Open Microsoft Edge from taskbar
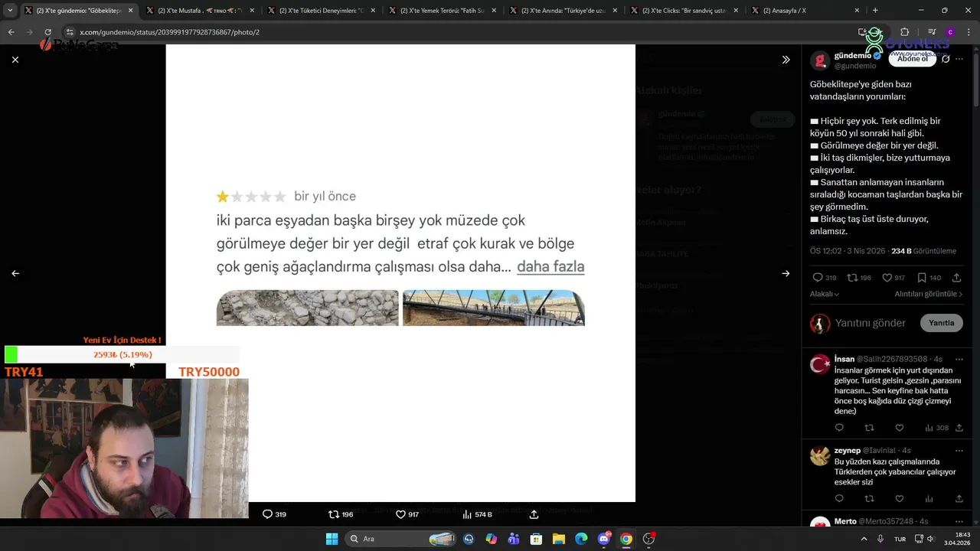Image resolution: width=980 pixels, height=551 pixels. point(581,539)
